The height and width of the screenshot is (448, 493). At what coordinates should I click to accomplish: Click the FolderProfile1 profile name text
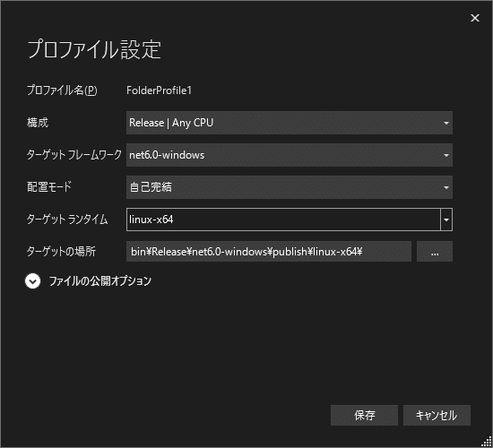click(159, 90)
